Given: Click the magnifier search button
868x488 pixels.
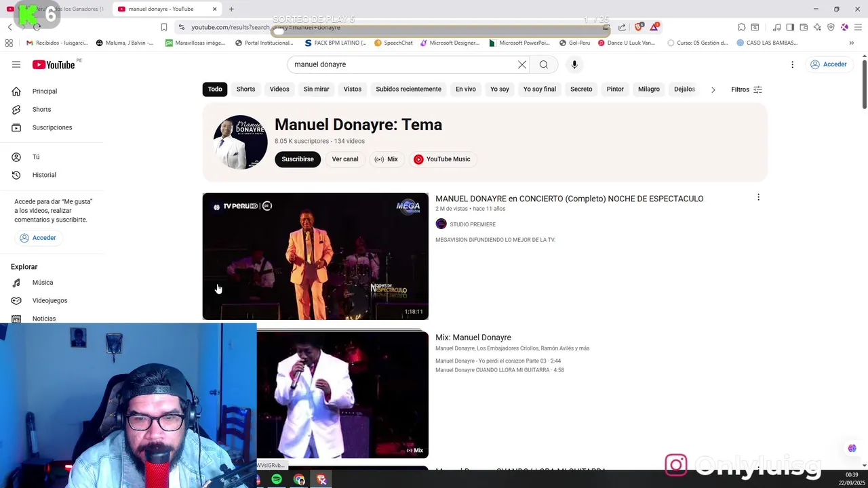Looking at the screenshot, I should [544, 64].
